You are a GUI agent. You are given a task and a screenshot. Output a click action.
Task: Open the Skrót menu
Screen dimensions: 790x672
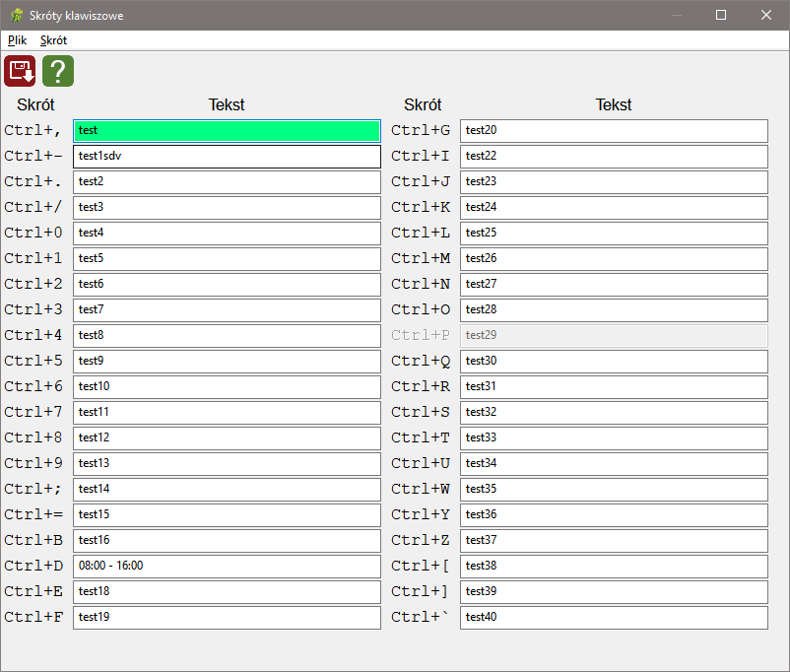[x=53, y=40]
